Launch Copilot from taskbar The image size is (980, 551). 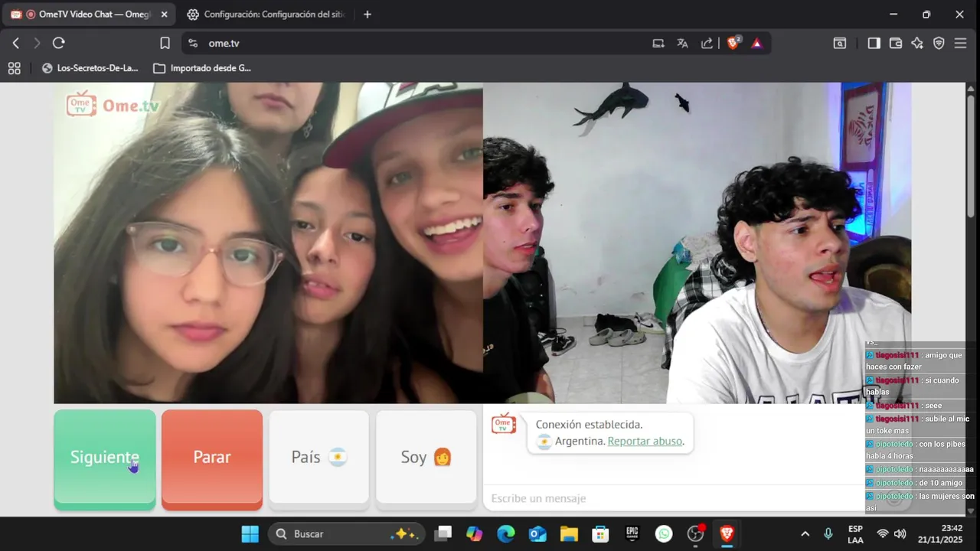click(475, 534)
